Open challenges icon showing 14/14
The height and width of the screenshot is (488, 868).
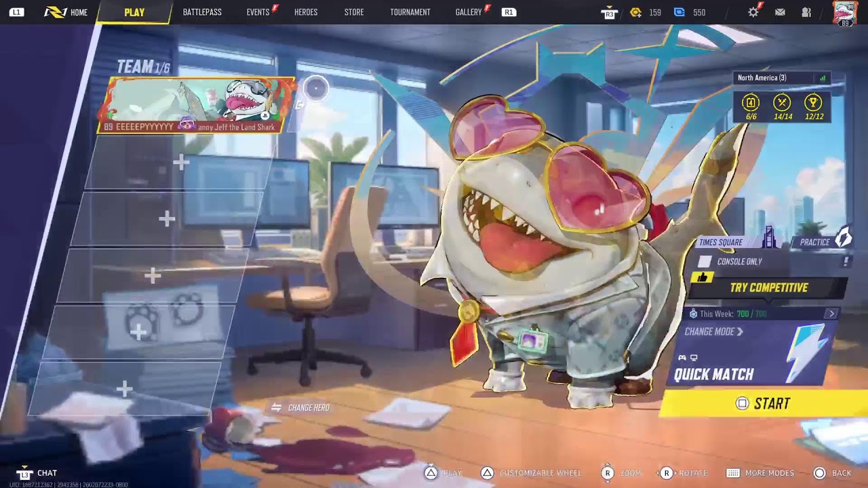click(x=783, y=102)
